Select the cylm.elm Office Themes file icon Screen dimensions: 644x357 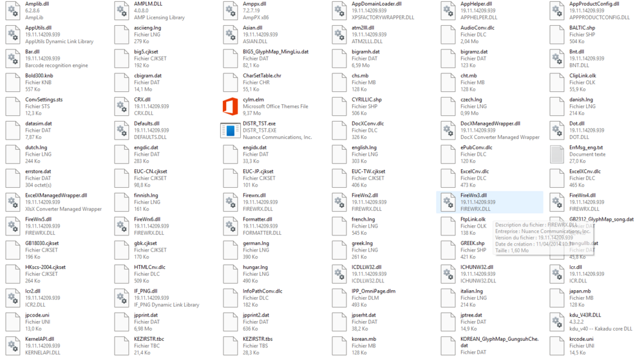tap(230, 106)
